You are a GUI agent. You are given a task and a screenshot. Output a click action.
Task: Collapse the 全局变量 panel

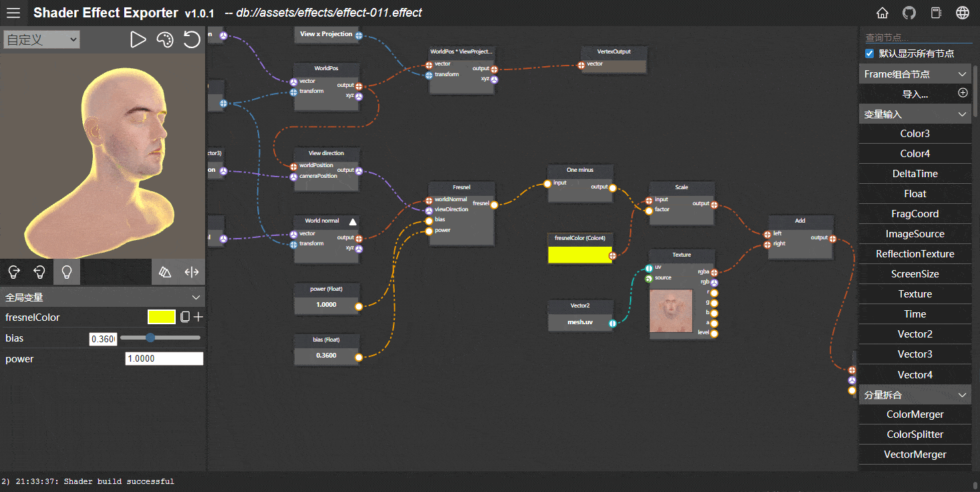click(196, 297)
